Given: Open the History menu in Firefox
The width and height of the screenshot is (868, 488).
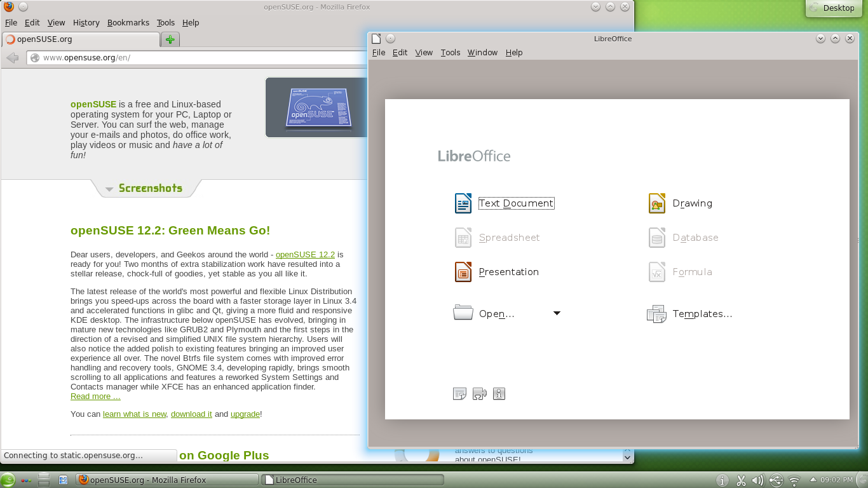Looking at the screenshot, I should pos(86,22).
